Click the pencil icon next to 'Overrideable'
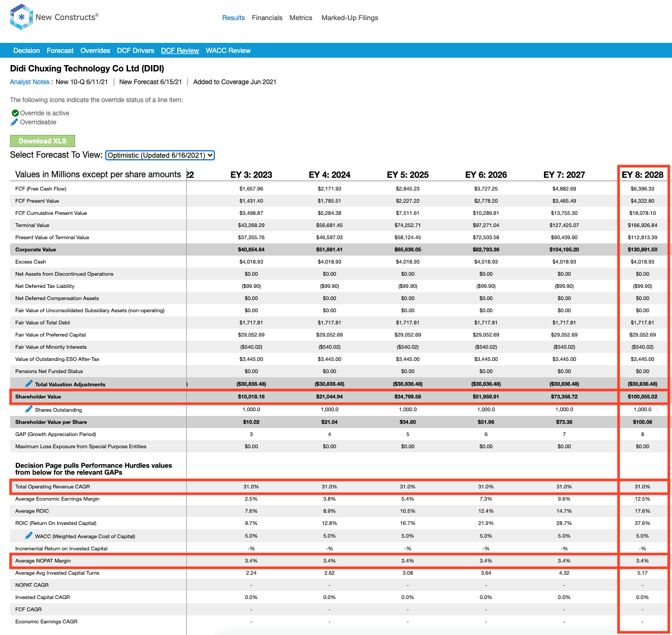Viewport: 672px width, 635px height. click(14, 122)
